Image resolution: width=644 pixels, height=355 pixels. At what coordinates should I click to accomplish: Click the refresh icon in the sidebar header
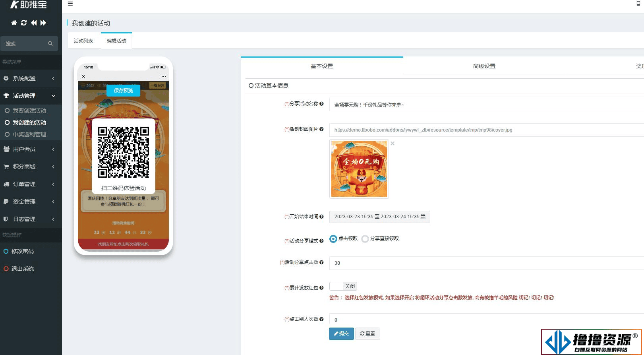[24, 23]
